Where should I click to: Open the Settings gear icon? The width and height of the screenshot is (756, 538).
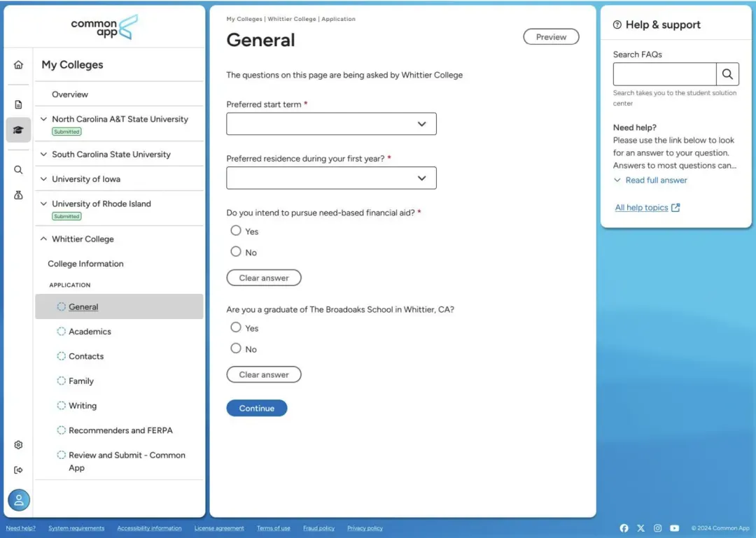(x=18, y=444)
